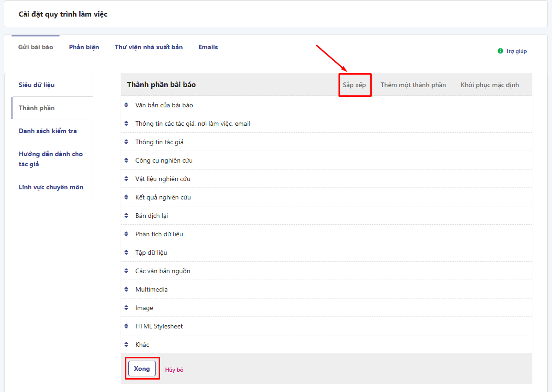Select Danh sách kiểm tra side tab
552x392 pixels.
click(47, 131)
